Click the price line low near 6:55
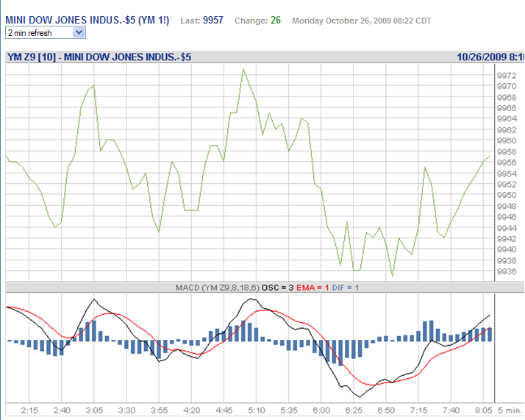 click(393, 276)
